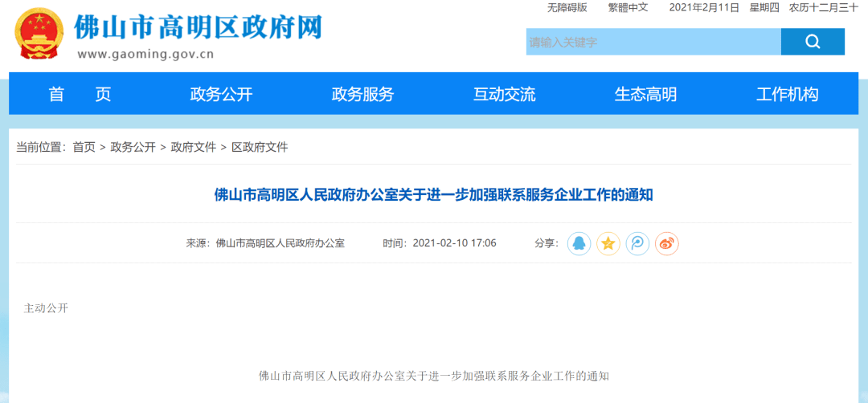Click the magnifier search button
Image resolution: width=868 pixels, height=403 pixels.
pyautogui.click(x=813, y=42)
